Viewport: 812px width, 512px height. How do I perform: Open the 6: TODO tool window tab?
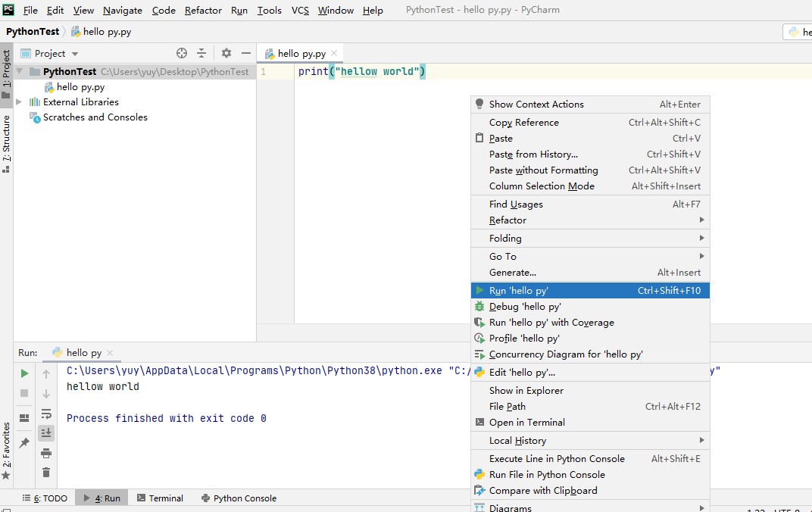(x=45, y=498)
